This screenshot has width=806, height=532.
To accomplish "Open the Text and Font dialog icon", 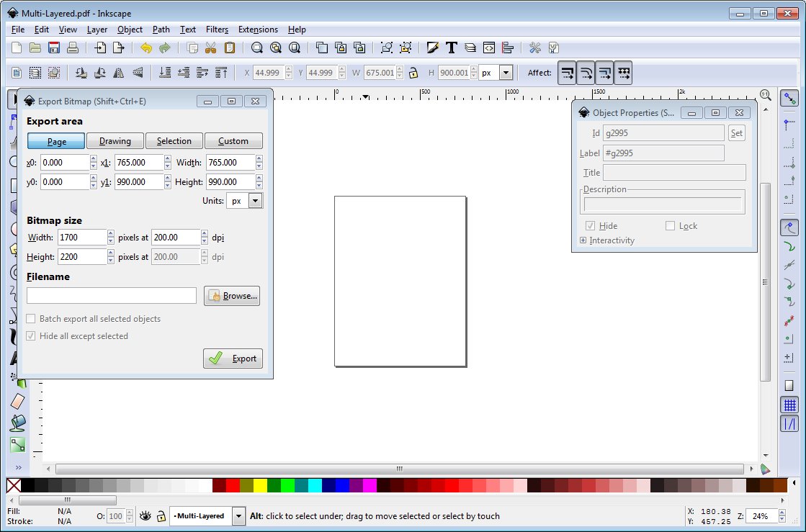I will [x=452, y=48].
